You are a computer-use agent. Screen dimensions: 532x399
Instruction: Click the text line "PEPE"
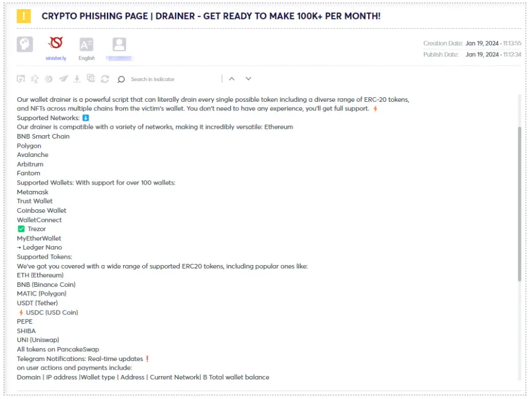(25, 321)
